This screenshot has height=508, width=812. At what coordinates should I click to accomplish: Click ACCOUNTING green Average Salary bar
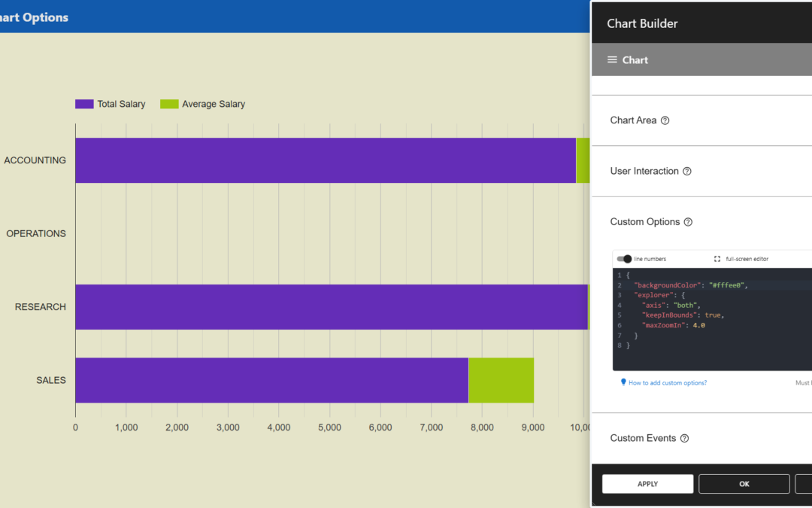[x=583, y=160]
